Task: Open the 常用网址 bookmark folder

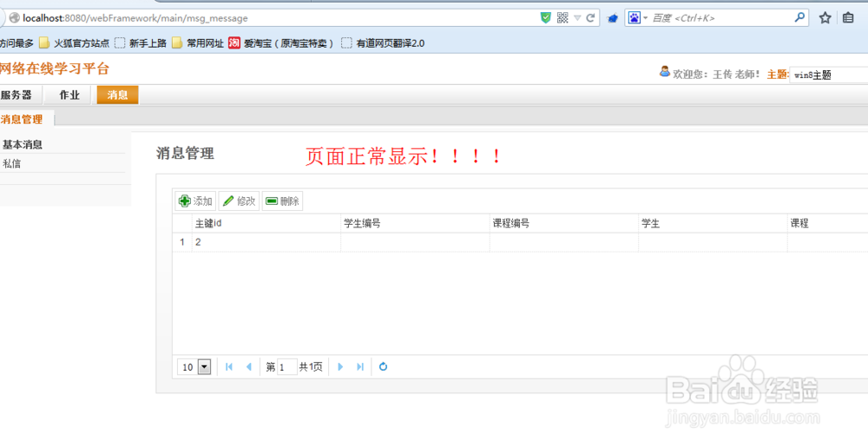Action: tap(198, 43)
